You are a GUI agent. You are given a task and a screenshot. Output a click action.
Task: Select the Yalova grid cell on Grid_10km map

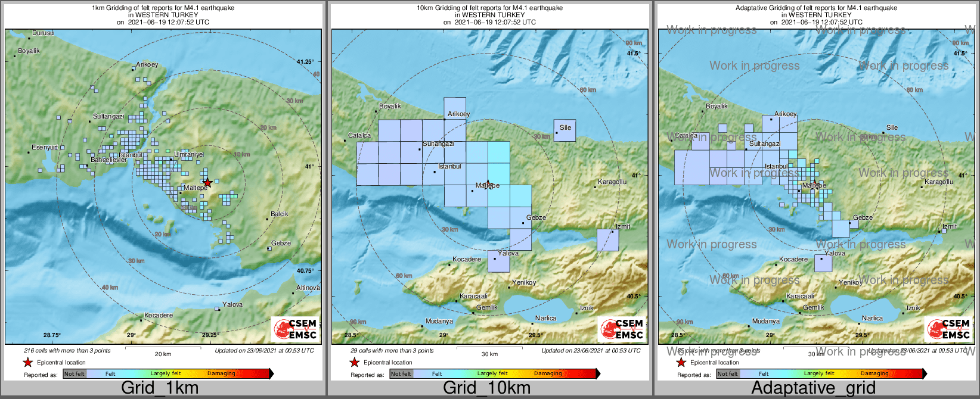[x=499, y=261]
